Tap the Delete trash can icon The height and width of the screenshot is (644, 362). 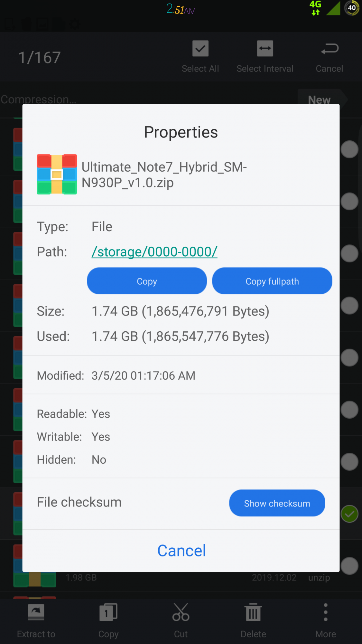253,612
